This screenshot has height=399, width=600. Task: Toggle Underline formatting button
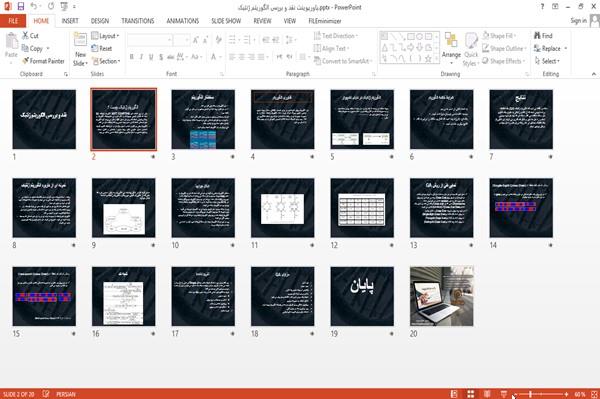click(x=151, y=57)
